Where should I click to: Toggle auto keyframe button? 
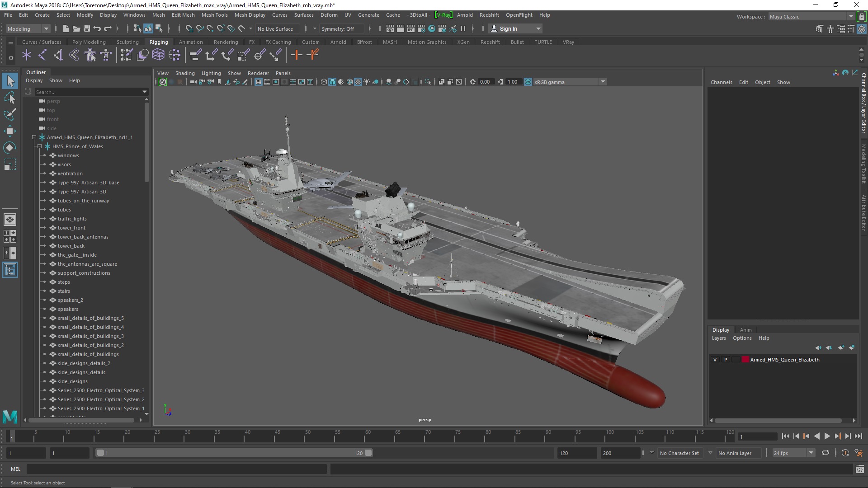click(x=845, y=453)
